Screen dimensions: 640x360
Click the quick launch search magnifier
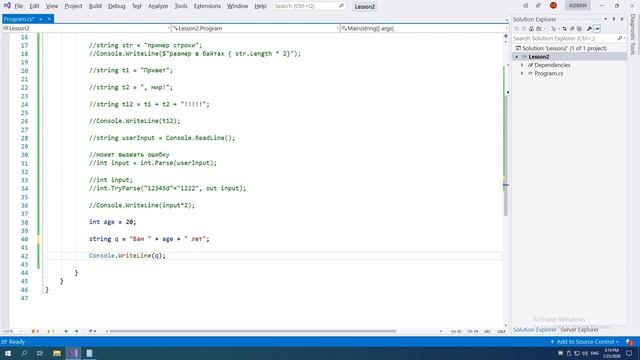tap(341, 6)
